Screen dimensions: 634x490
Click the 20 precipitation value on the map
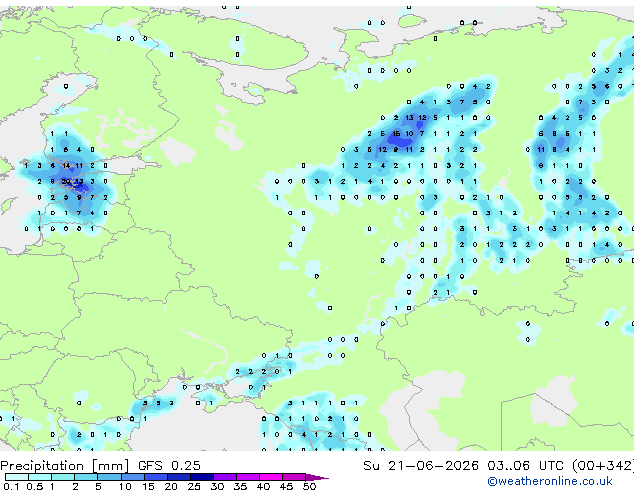(x=66, y=182)
